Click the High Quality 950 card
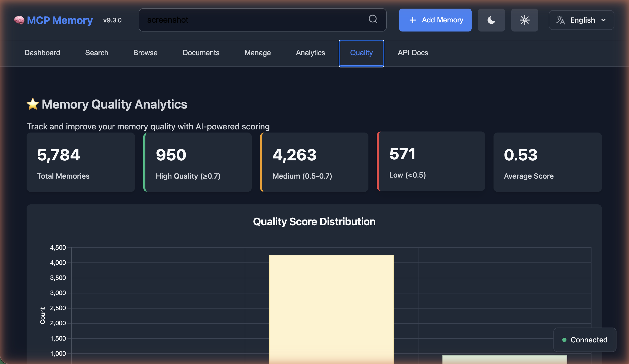 pos(198,162)
